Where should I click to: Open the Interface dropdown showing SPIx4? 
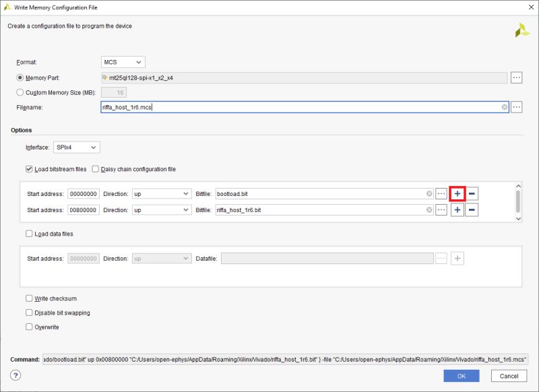click(75, 147)
